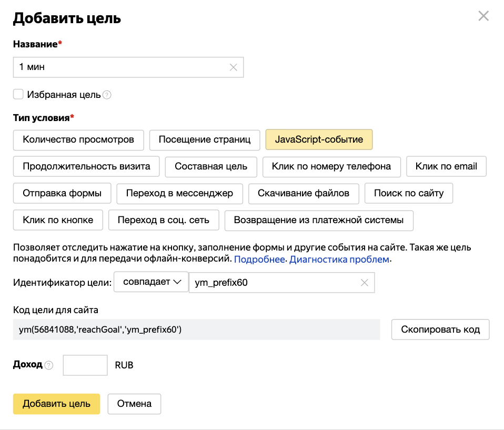The image size is (504, 430).
Task: Submit via the Добавить цель button
Action: [x=56, y=404]
